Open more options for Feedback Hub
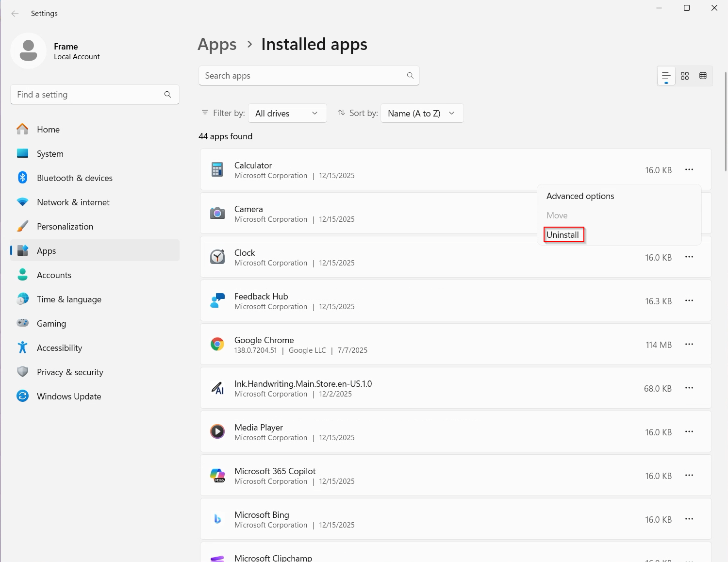Screen dimensions: 728x562 (689, 301)
